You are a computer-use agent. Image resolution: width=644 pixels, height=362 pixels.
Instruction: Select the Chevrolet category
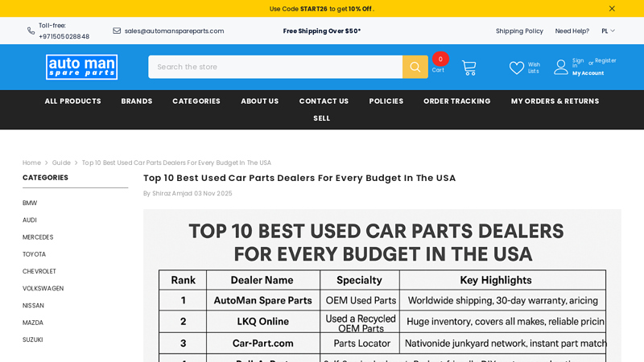[x=39, y=271]
